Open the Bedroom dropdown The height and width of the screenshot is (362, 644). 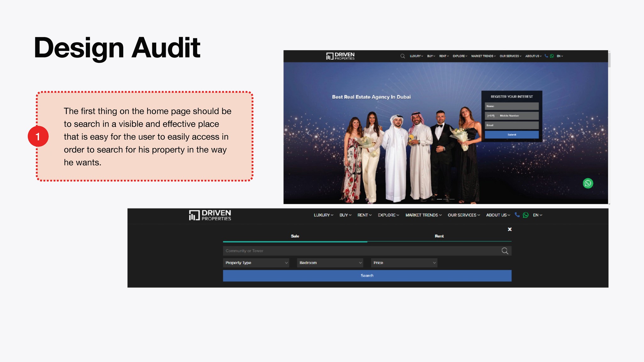point(330,263)
